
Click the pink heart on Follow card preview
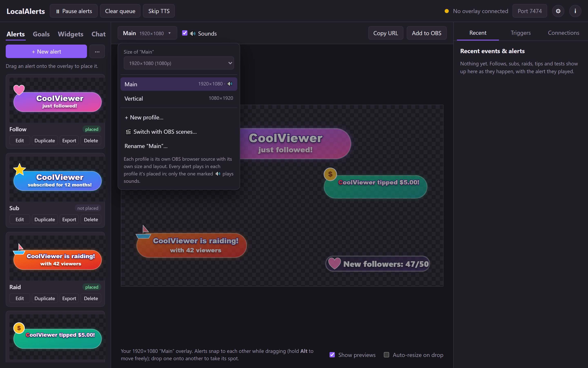coord(19,90)
